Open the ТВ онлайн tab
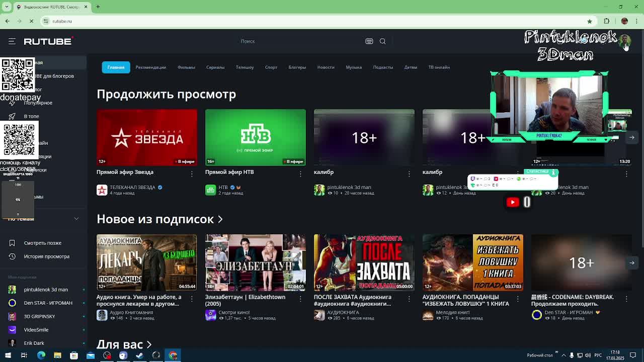644x362 pixels. click(439, 67)
